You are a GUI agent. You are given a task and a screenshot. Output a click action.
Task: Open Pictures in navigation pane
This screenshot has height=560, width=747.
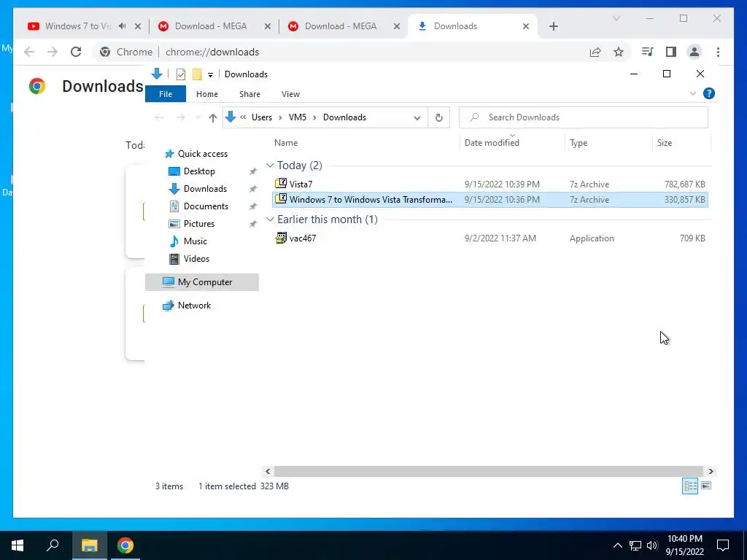198,223
